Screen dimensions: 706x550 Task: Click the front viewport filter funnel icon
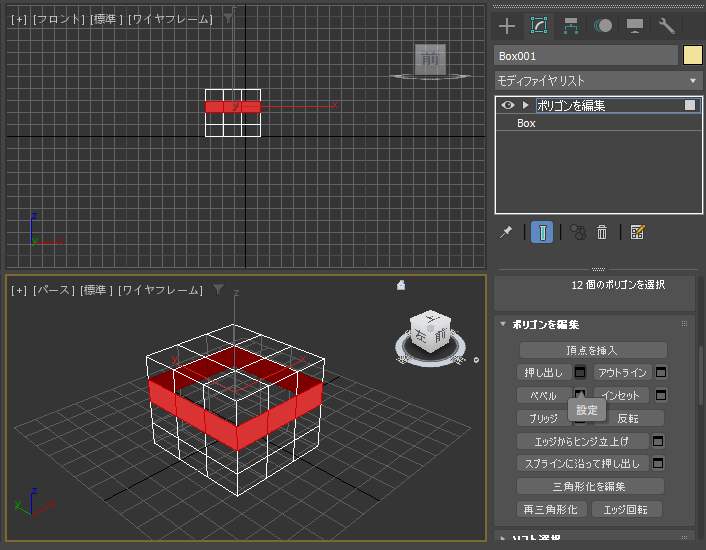click(229, 19)
